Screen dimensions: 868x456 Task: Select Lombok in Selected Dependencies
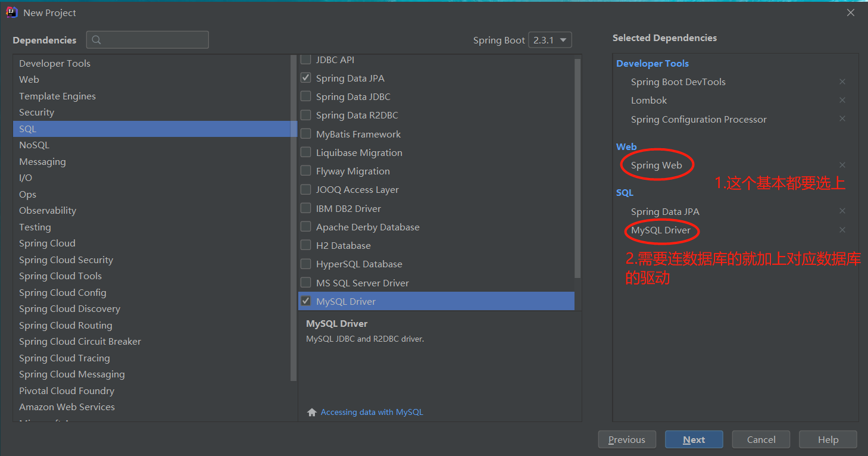[649, 100]
